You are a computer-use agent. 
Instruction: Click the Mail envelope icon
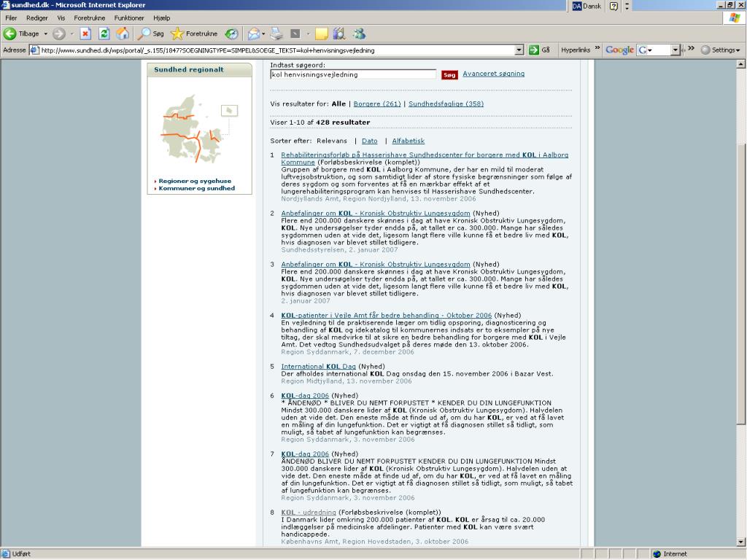point(254,34)
